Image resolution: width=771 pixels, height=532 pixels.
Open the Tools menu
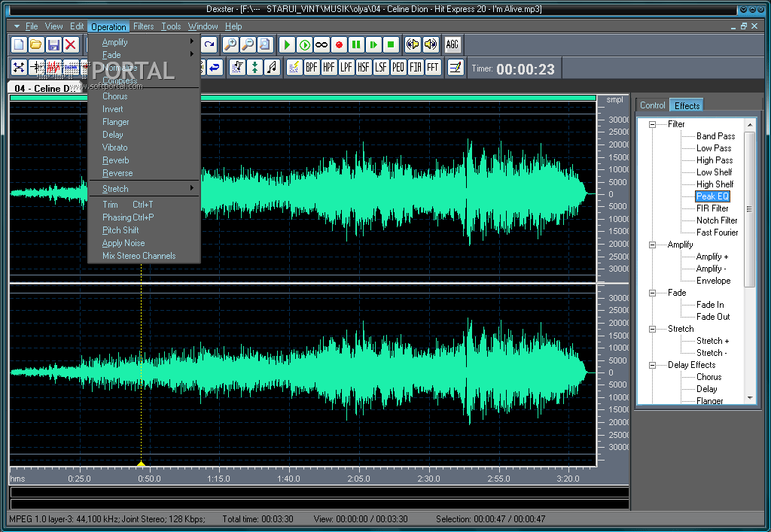[171, 26]
